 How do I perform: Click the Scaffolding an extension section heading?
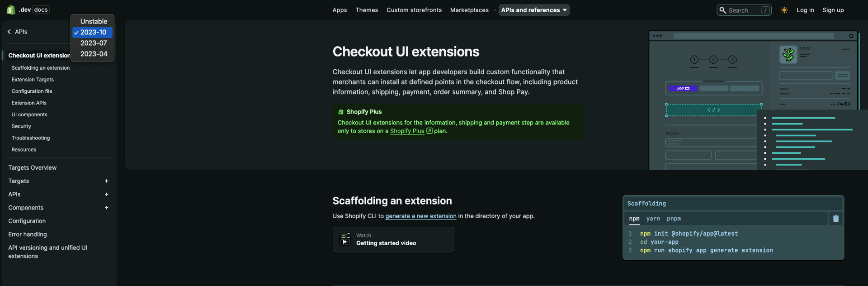[x=392, y=201]
